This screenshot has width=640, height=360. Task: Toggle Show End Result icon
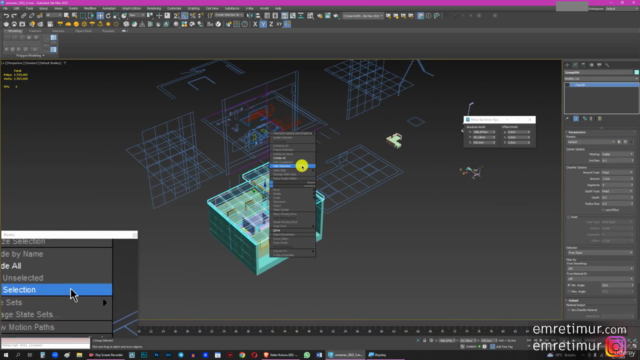pos(576,119)
